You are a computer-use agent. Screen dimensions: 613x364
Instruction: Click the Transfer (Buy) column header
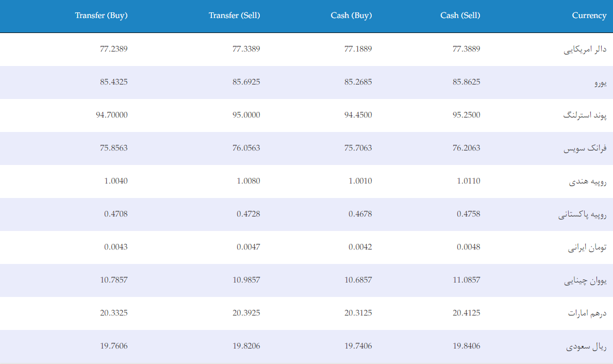[101, 15]
